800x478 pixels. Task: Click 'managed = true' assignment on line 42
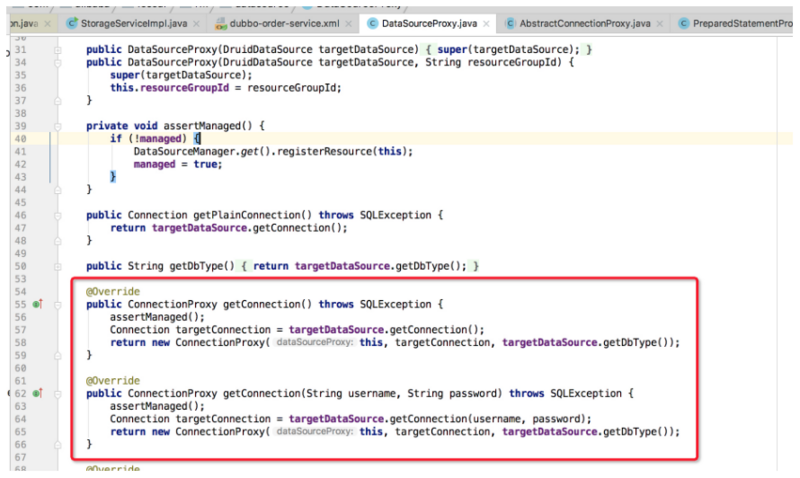(x=178, y=164)
